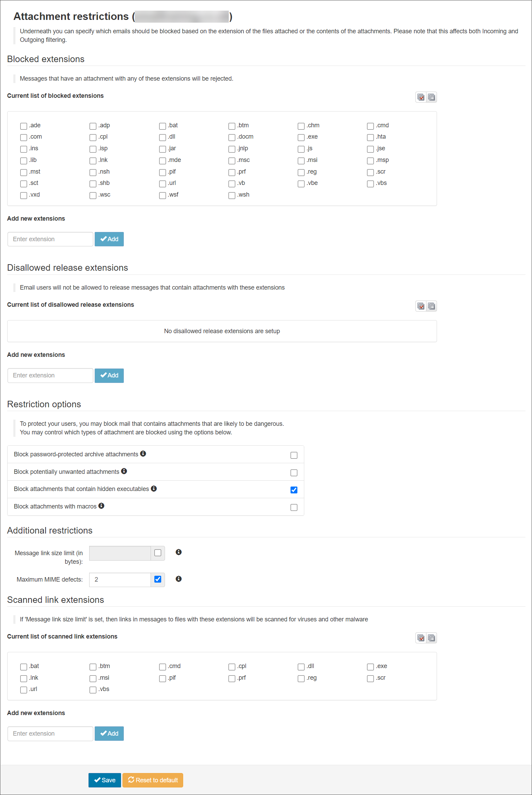532x795 pixels.
Task: Click the red-checkmark icon for disallowed release extensions
Action: (x=421, y=306)
